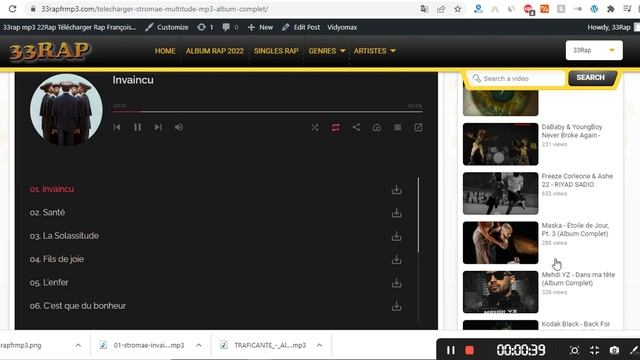
Task: Focus the Search a video field
Action: point(517,78)
